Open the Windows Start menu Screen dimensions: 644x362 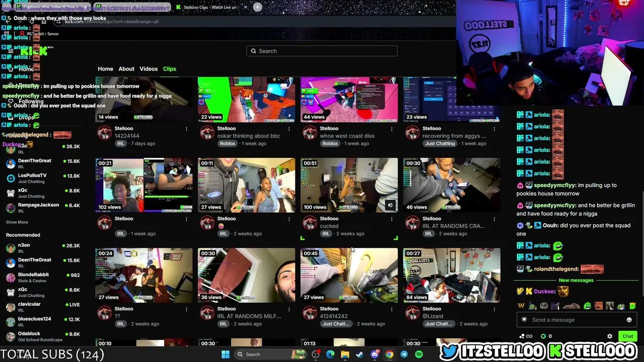tap(225, 354)
